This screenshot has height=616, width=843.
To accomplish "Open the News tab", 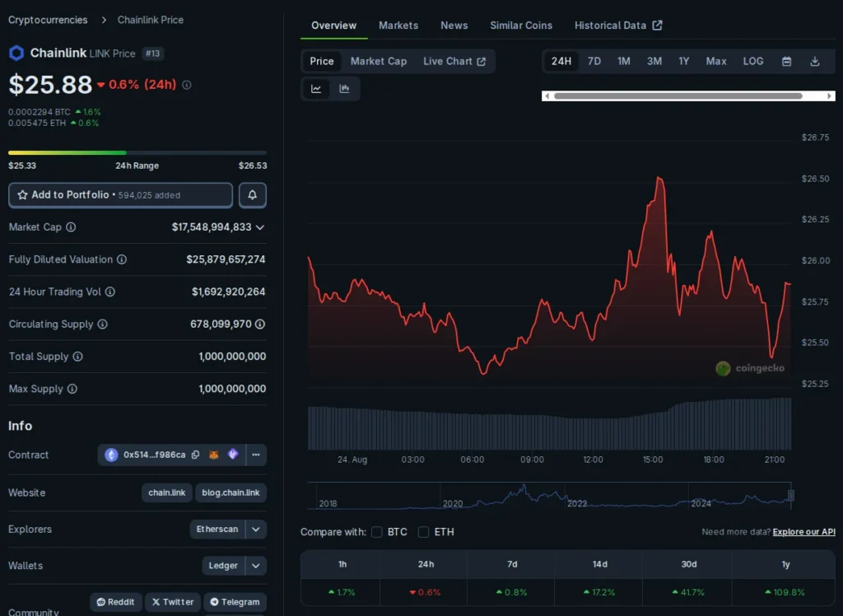I will click(x=454, y=26).
